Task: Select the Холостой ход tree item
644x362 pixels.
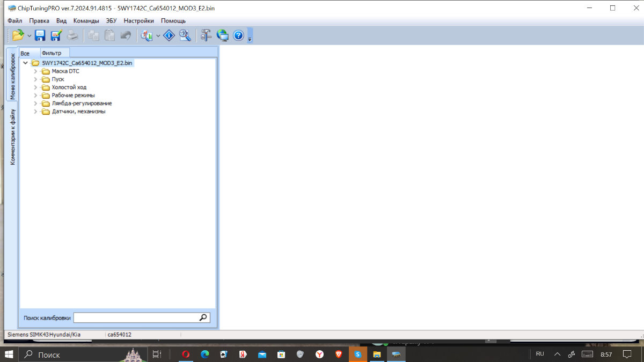Action: click(x=69, y=87)
